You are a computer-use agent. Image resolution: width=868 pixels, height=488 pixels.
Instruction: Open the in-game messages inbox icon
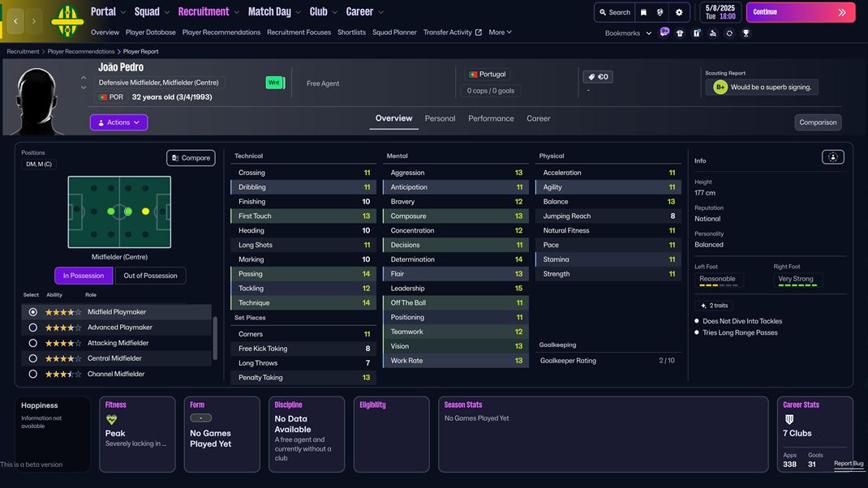tap(664, 33)
